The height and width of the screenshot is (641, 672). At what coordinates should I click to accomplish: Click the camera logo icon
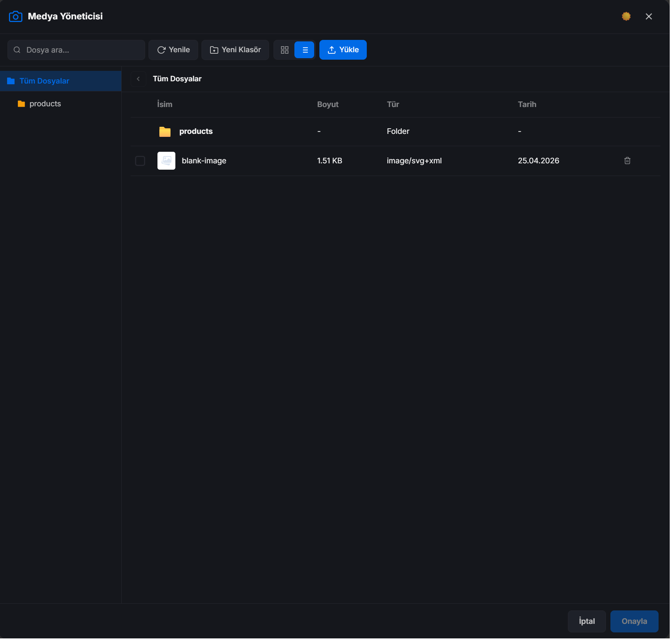pyautogui.click(x=15, y=16)
